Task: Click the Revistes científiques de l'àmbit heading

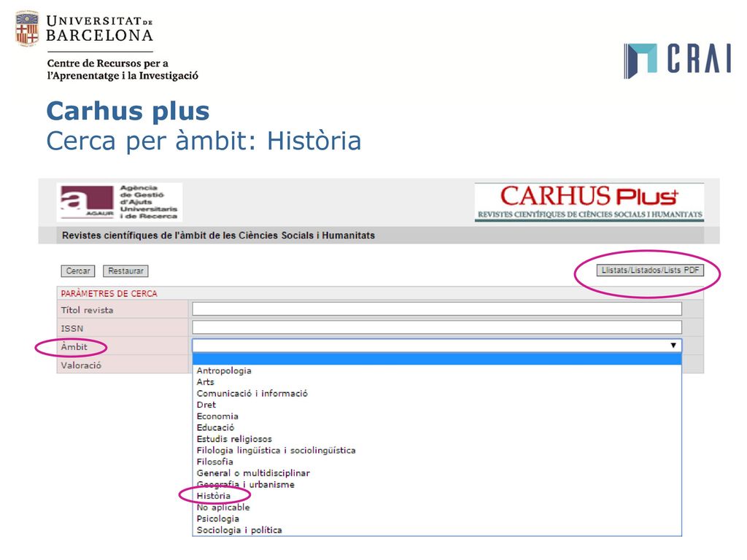Action: coord(218,236)
